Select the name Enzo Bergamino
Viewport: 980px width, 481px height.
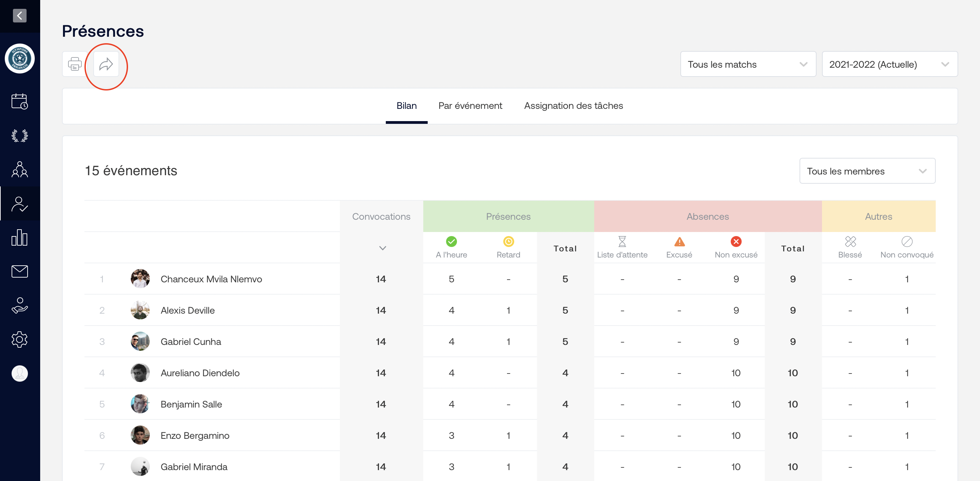coord(195,435)
